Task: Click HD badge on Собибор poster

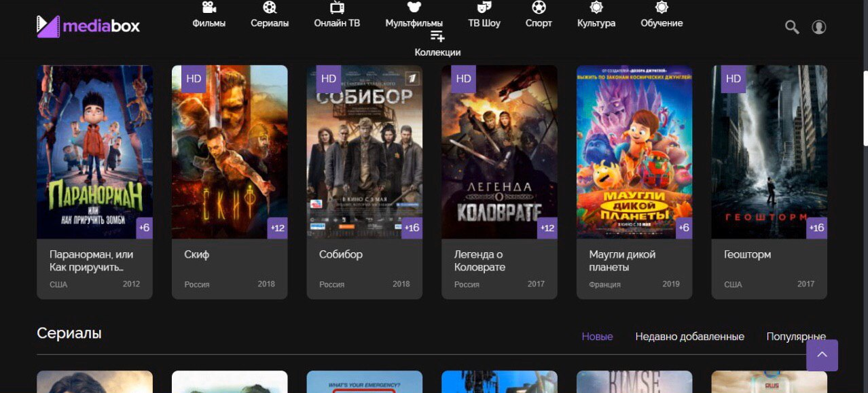Action: point(329,79)
